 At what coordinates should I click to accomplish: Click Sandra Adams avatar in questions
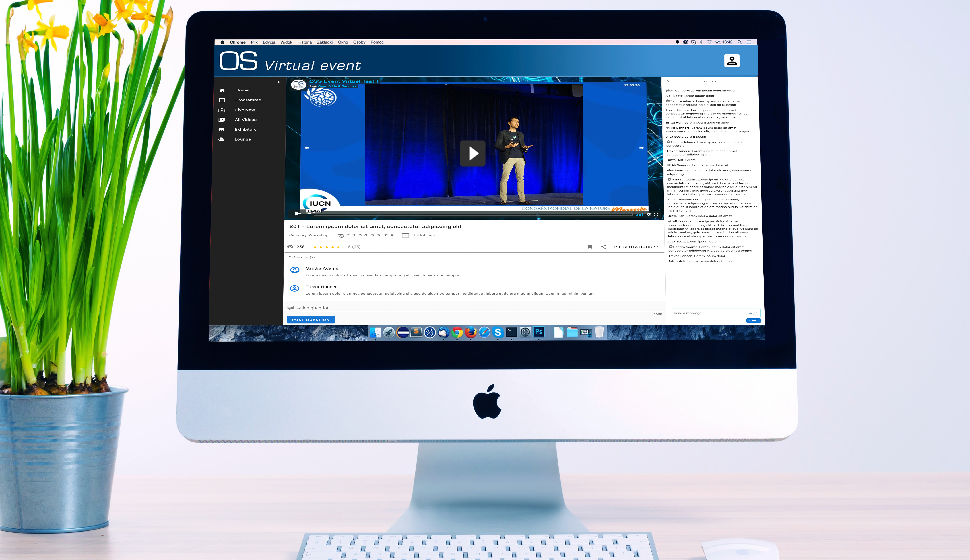295,270
